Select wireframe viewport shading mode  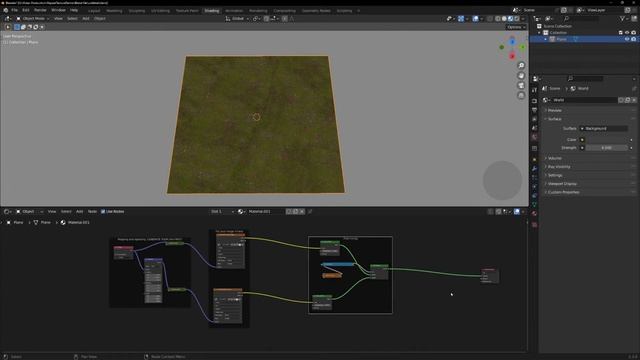pos(498,19)
